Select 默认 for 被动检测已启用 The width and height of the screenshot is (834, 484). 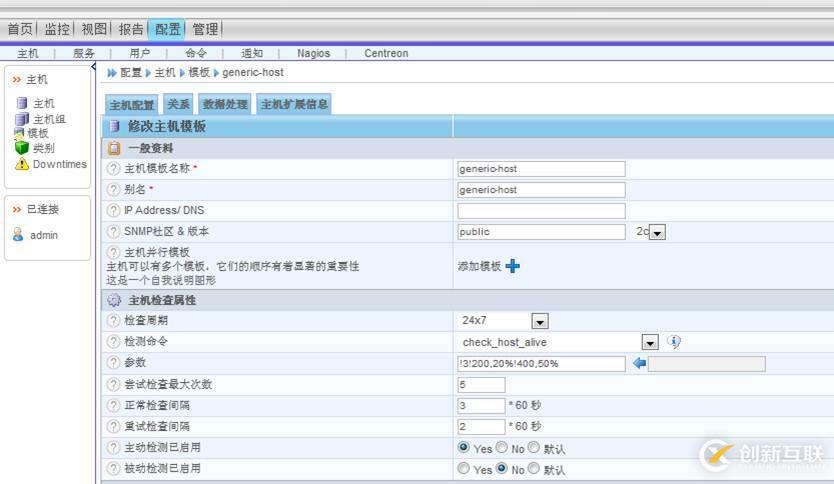(x=533, y=468)
